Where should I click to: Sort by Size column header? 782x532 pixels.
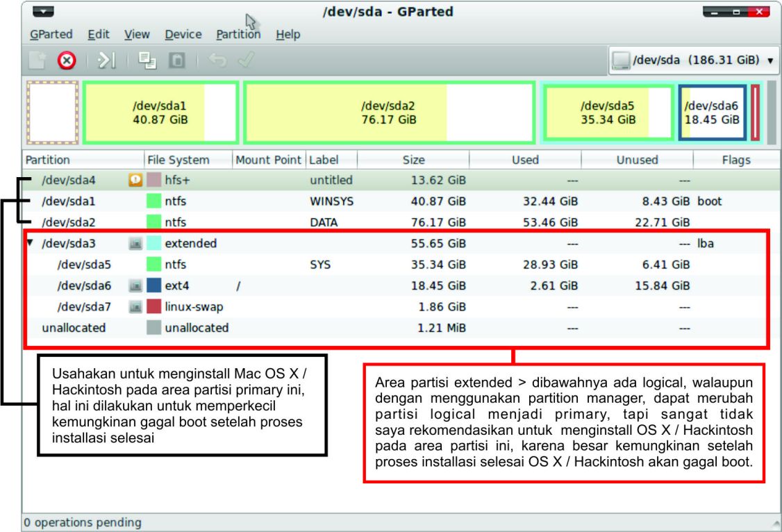[x=413, y=160]
